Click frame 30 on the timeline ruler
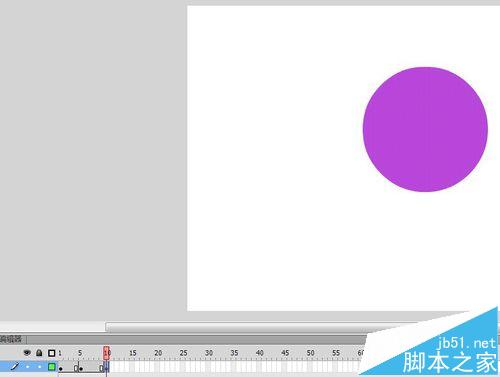Viewport: 500px width, 377px height. point(209,353)
